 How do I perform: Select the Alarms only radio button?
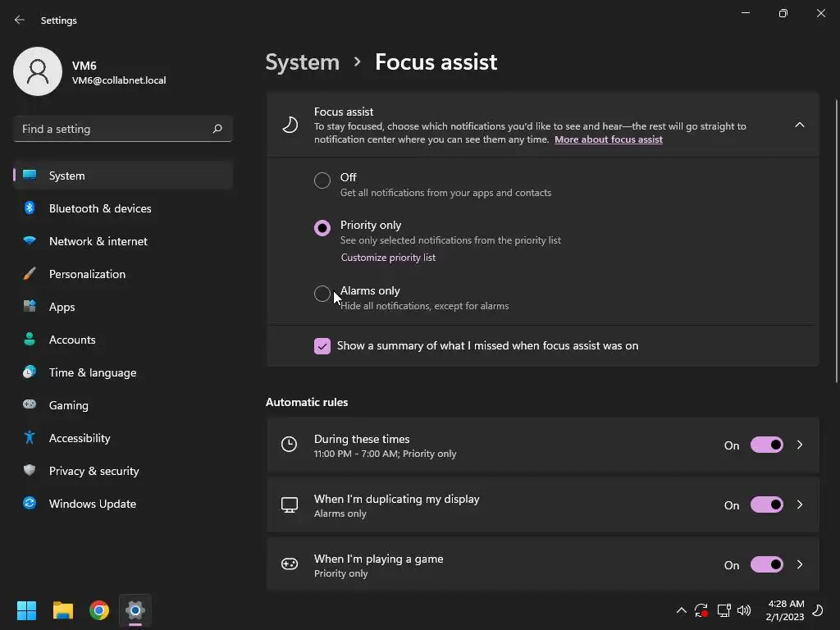[322, 294]
